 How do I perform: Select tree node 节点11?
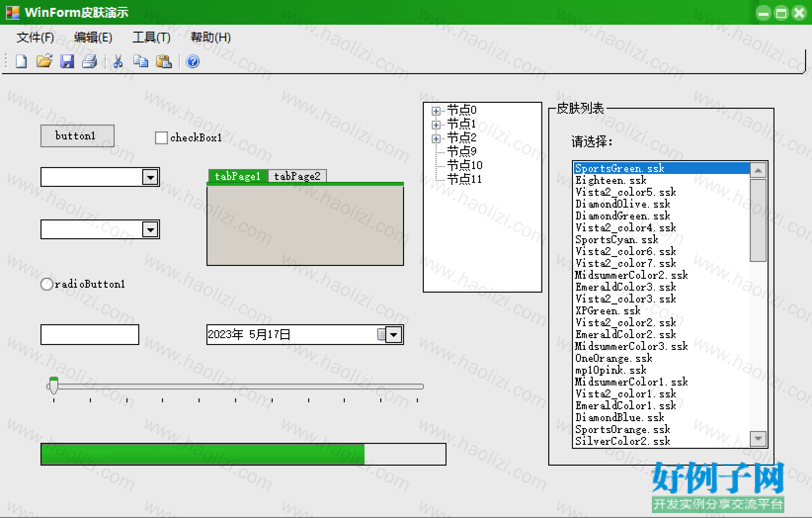click(x=464, y=179)
